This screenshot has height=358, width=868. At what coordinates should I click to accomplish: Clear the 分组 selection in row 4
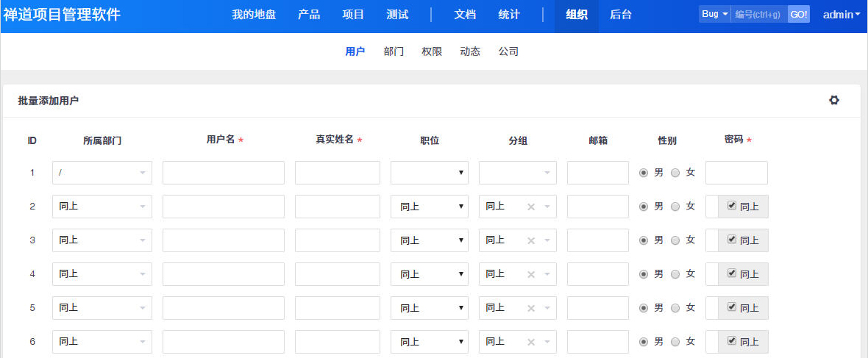[x=530, y=274]
